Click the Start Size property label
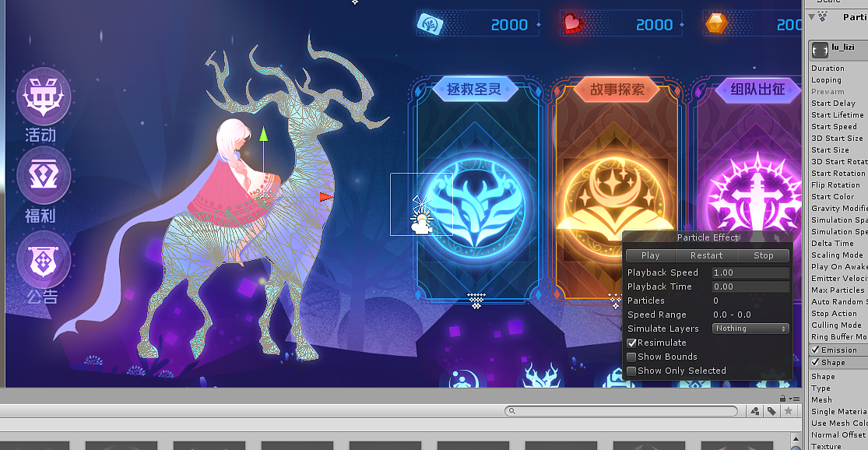This screenshot has height=450, width=868. [x=830, y=150]
